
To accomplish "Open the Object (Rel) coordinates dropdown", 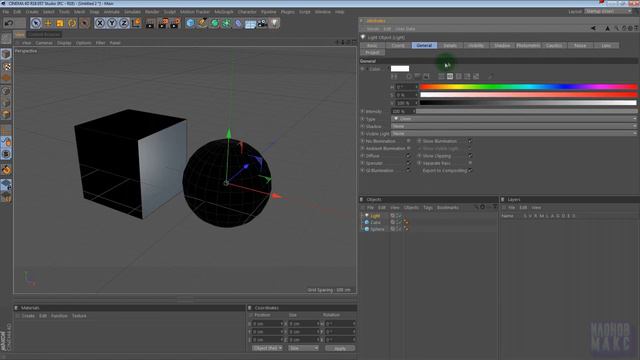I will 267,348.
